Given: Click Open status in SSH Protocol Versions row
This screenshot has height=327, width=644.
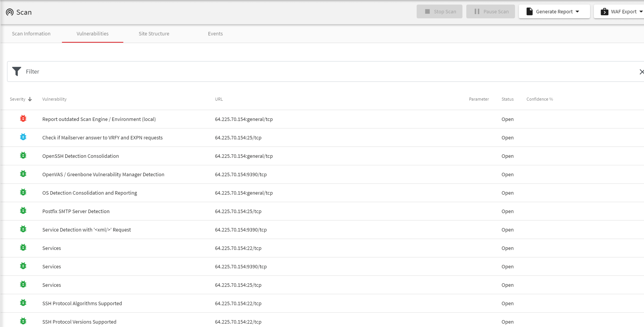Looking at the screenshot, I should click(x=507, y=322).
